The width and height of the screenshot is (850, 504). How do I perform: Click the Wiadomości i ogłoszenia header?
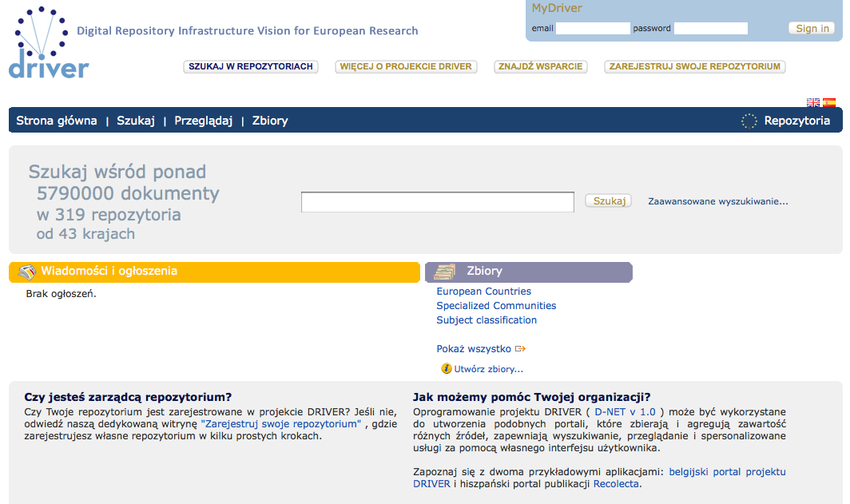214,272
